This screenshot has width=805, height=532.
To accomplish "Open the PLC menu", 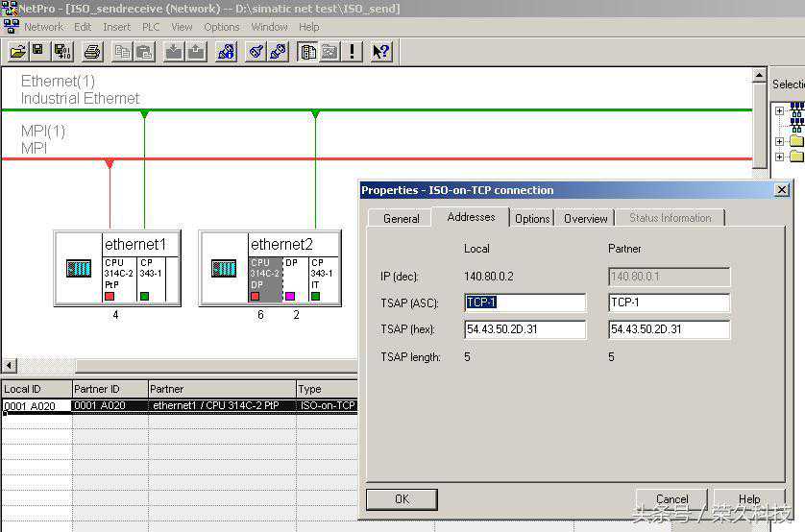I will coord(151,27).
